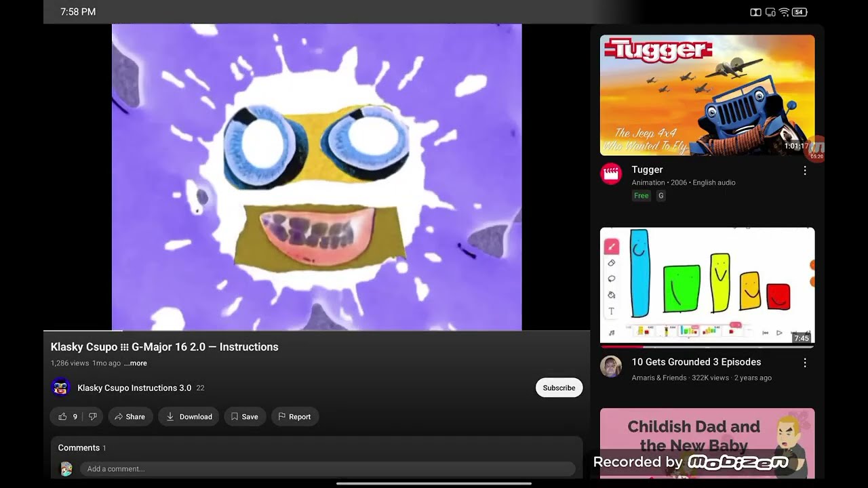Check battery indicator in status bar
The width and height of the screenshot is (868, 488).
tap(800, 12)
